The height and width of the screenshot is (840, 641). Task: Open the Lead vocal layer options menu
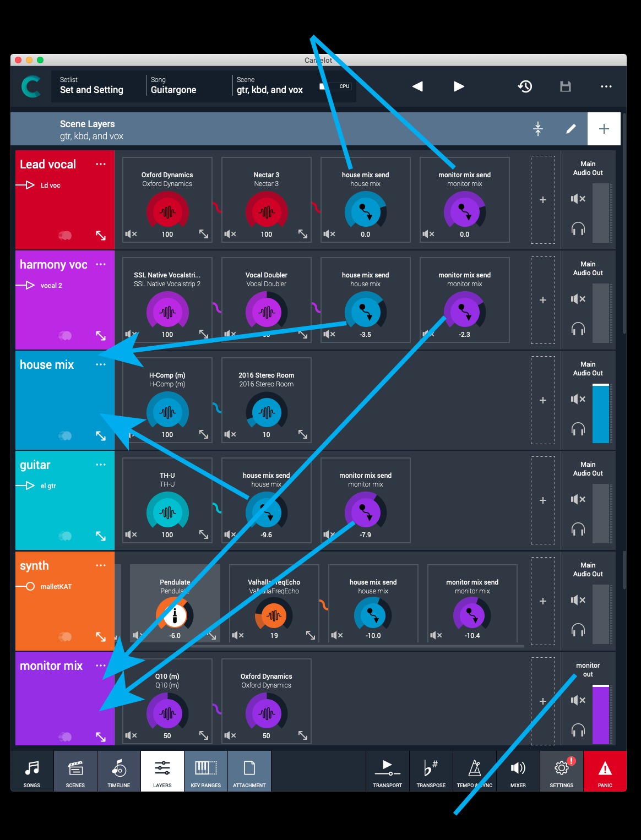(101, 163)
